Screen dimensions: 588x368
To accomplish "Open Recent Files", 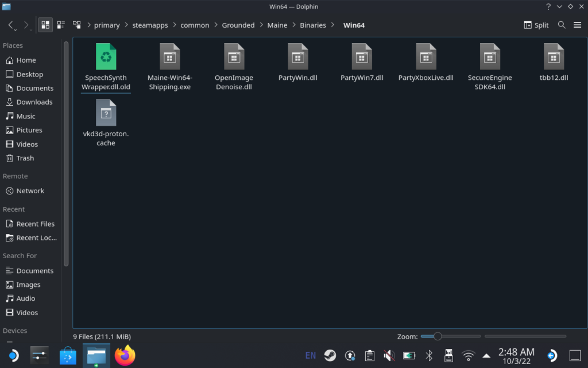I will (31, 224).
